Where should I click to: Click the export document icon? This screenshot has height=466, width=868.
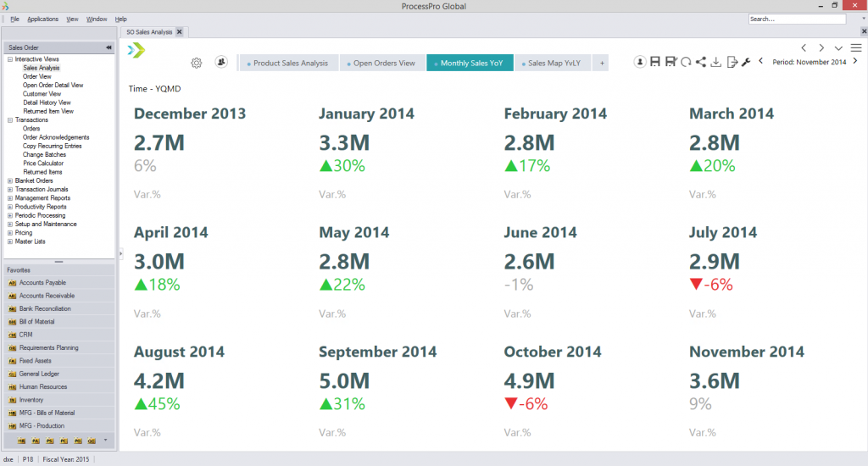pyautogui.click(x=732, y=62)
